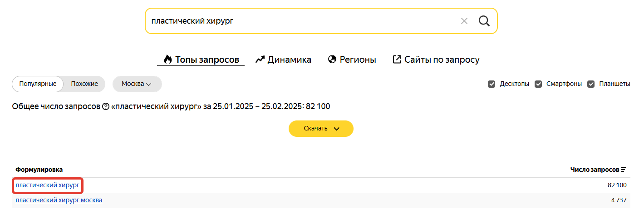Click the magnifying glass search icon
644x210 pixels.
click(x=484, y=21)
